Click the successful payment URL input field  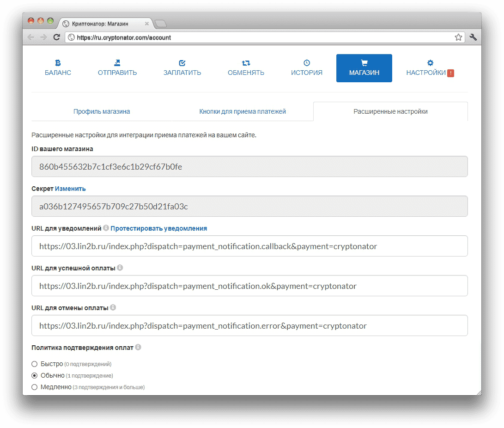pyautogui.click(x=249, y=286)
